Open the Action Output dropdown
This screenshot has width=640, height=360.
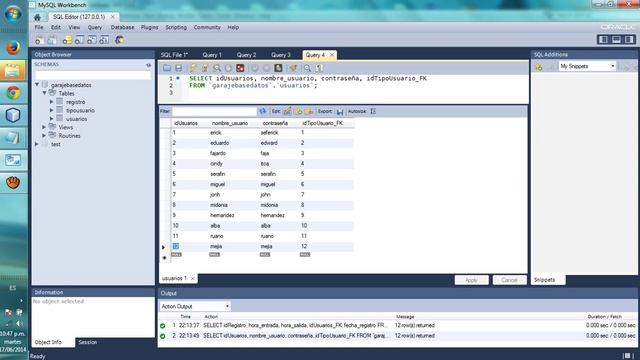[194, 306]
